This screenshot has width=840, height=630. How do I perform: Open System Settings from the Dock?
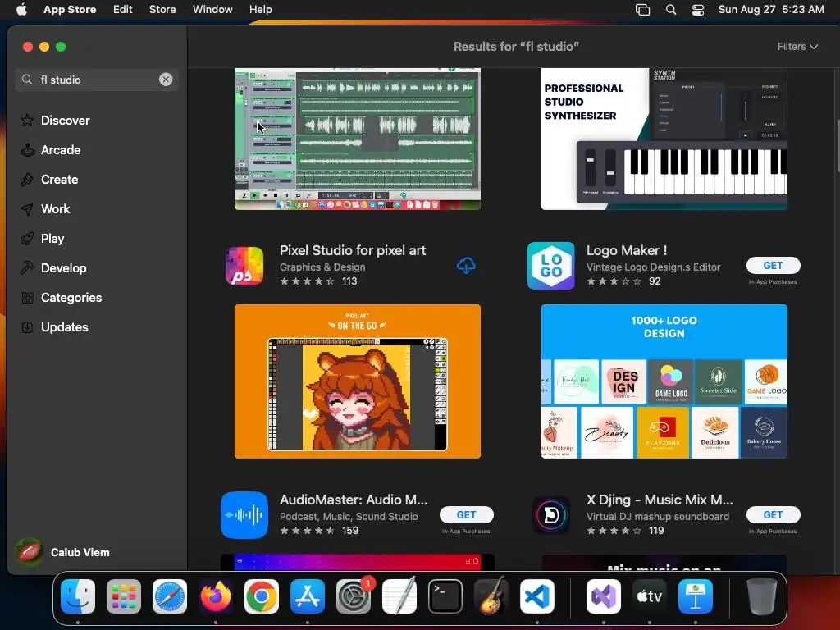click(x=354, y=596)
